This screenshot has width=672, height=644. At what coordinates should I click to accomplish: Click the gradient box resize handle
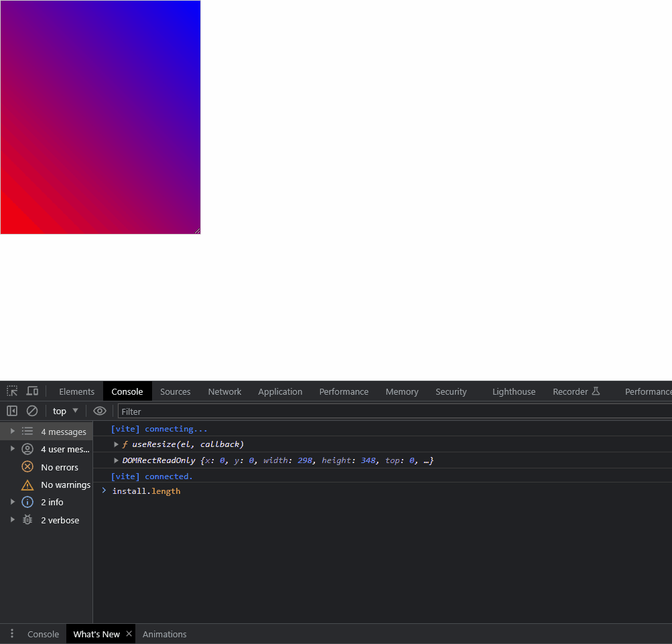(x=197, y=231)
